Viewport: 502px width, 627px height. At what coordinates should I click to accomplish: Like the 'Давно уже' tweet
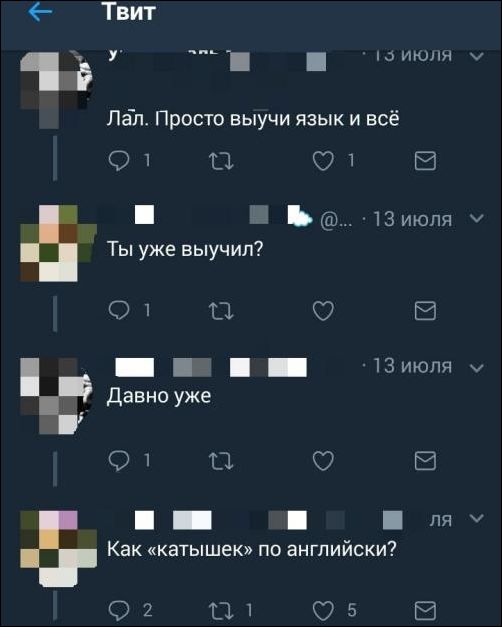click(323, 461)
